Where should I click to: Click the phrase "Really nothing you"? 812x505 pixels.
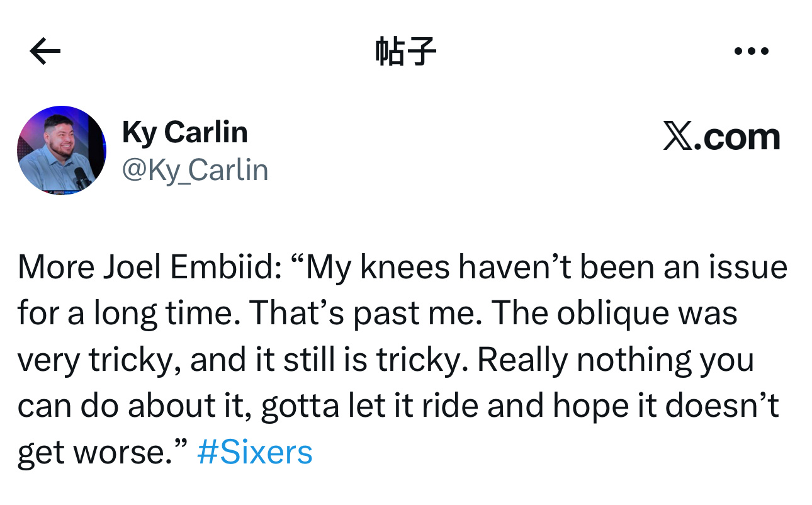click(615, 360)
